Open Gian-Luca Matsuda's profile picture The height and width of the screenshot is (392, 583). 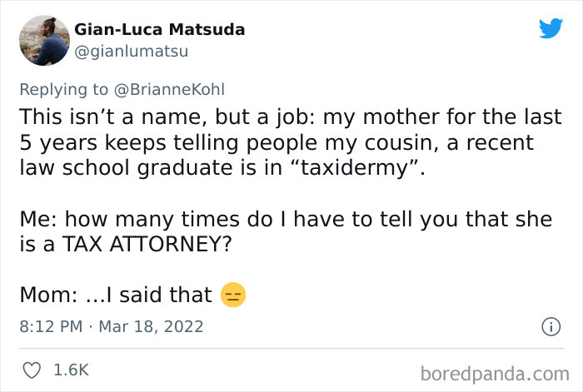(x=42, y=40)
